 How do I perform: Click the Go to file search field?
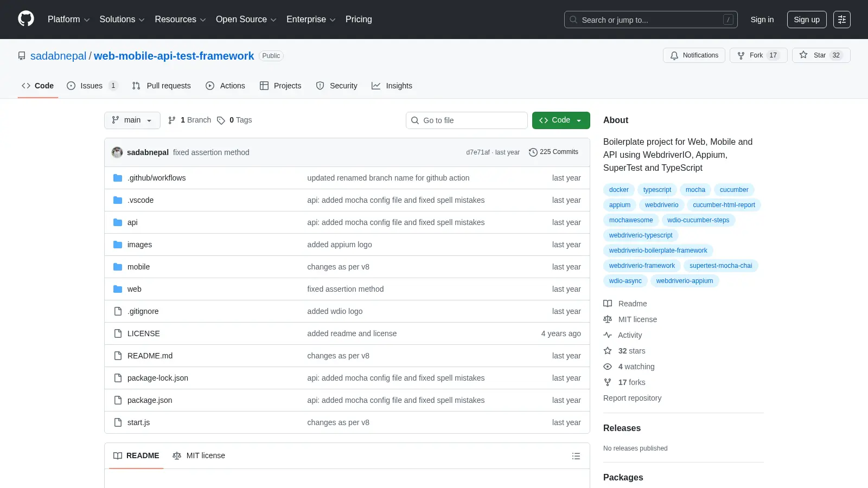point(467,120)
